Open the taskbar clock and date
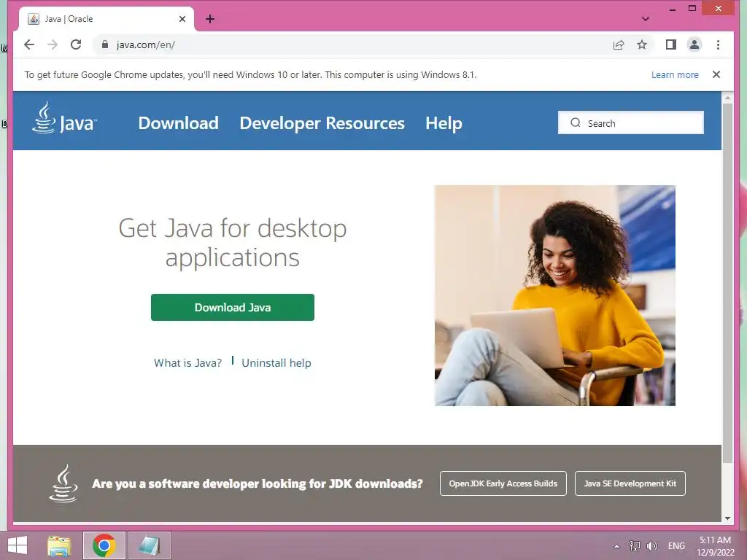747x560 pixels. click(715, 546)
